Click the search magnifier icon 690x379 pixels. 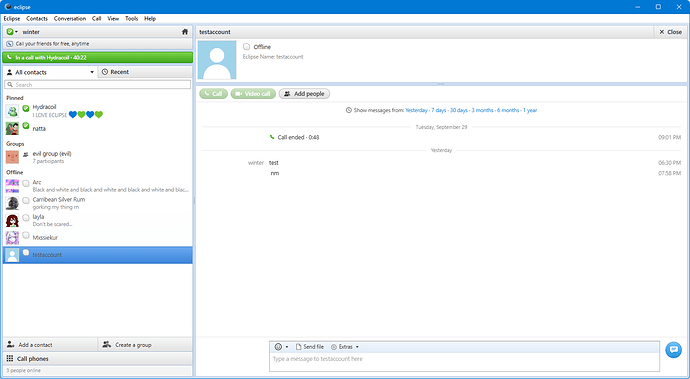10,85
